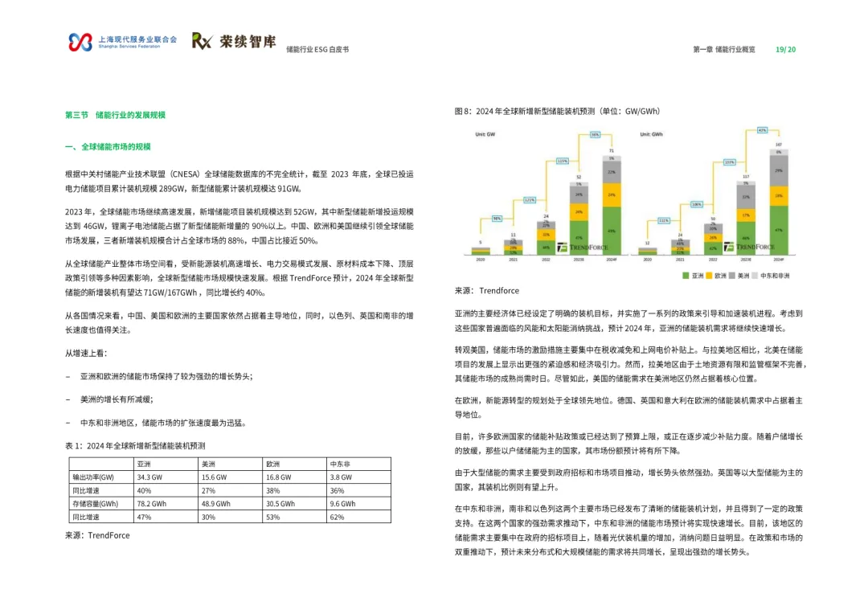Click the table cell 15.6 GW

click(214, 477)
